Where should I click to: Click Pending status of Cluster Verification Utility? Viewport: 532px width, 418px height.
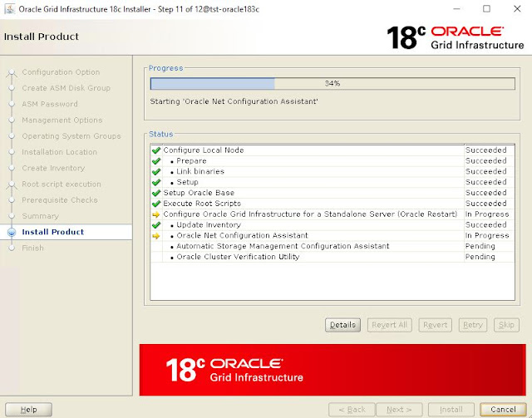pyautogui.click(x=480, y=257)
